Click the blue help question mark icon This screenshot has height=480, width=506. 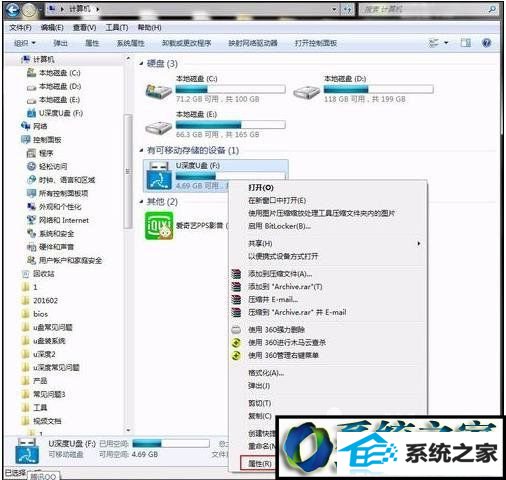(x=486, y=43)
